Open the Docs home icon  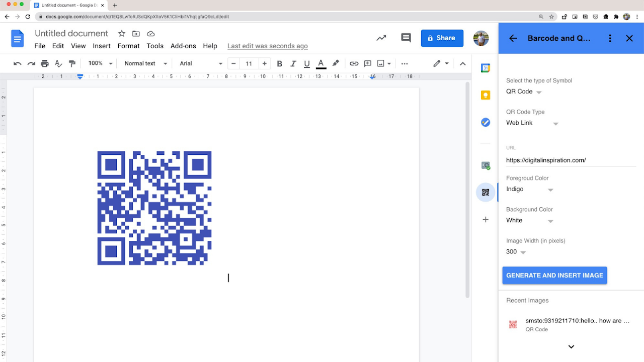[18, 38]
